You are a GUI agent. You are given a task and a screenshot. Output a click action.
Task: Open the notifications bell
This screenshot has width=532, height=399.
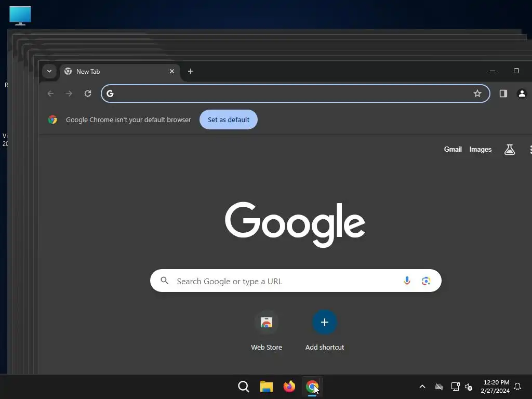coord(517,387)
